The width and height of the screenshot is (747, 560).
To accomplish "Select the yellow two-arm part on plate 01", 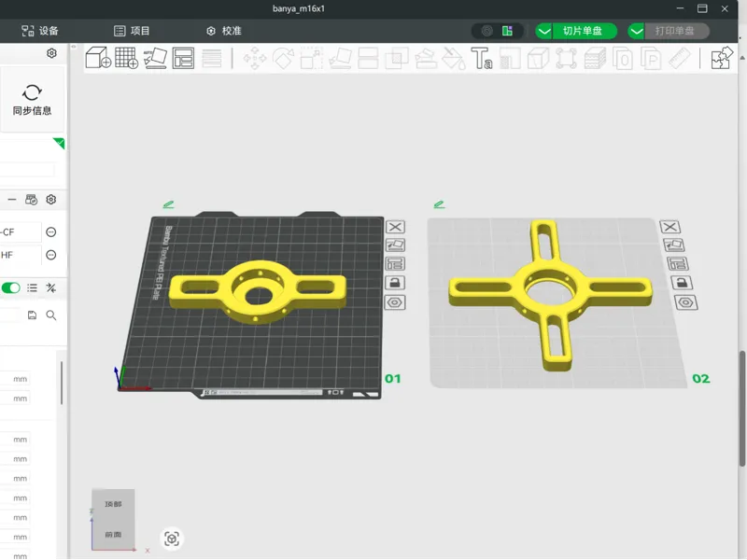I will [x=258, y=291].
